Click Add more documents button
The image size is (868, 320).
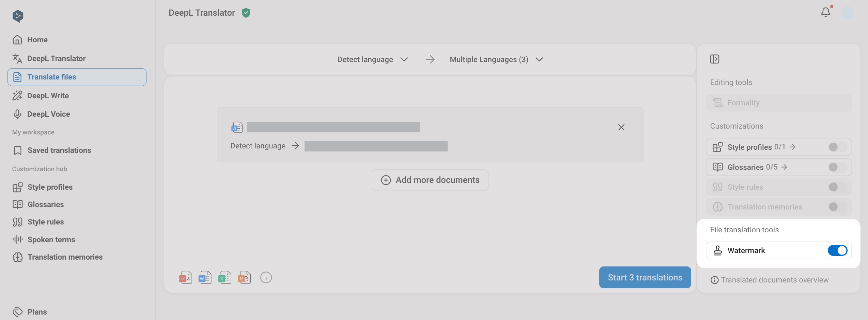click(x=430, y=180)
